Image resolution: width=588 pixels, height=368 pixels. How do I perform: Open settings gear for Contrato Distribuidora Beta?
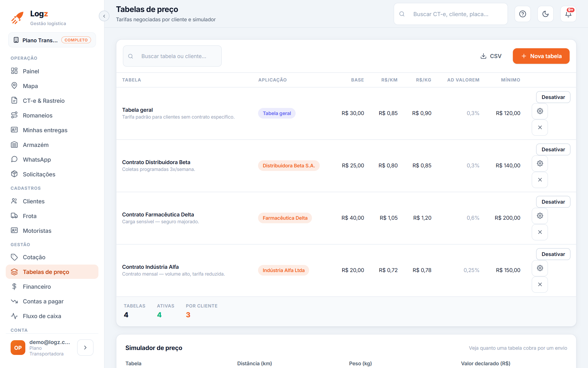click(x=540, y=164)
